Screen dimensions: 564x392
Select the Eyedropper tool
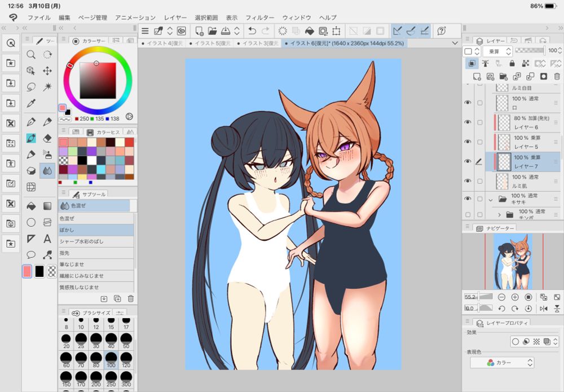(31, 103)
